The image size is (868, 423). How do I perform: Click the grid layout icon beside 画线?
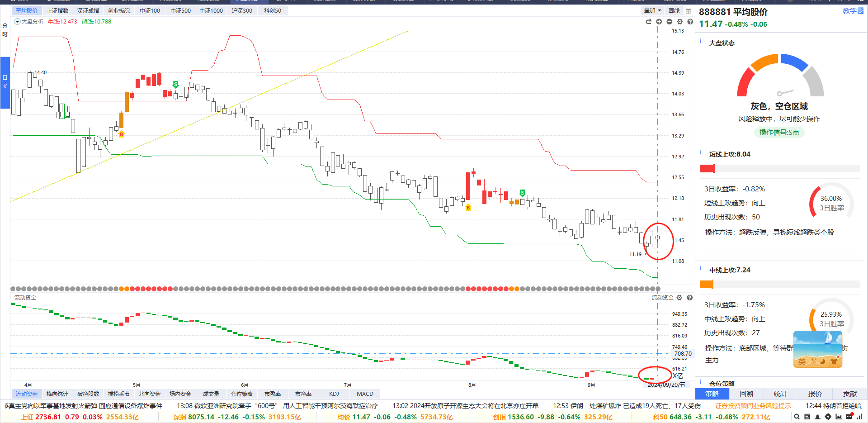[689, 11]
